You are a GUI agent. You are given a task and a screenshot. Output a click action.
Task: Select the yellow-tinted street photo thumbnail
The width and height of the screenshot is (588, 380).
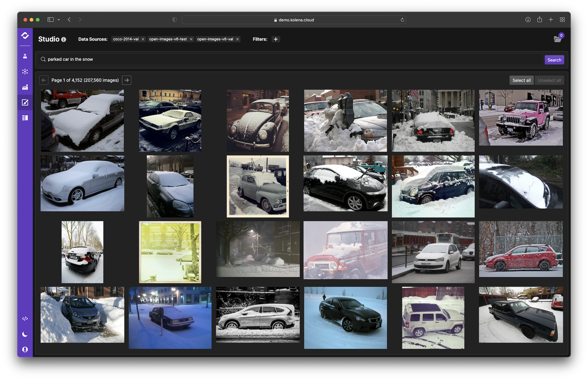coord(170,252)
